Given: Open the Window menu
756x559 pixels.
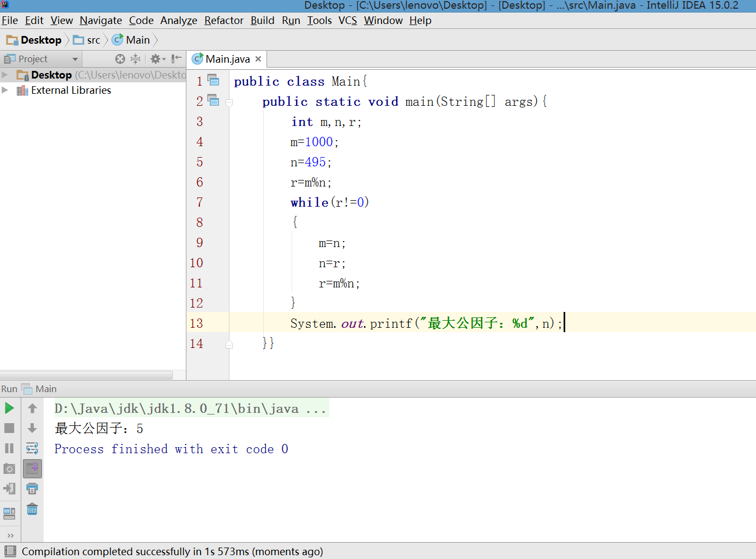Looking at the screenshot, I should point(383,20).
